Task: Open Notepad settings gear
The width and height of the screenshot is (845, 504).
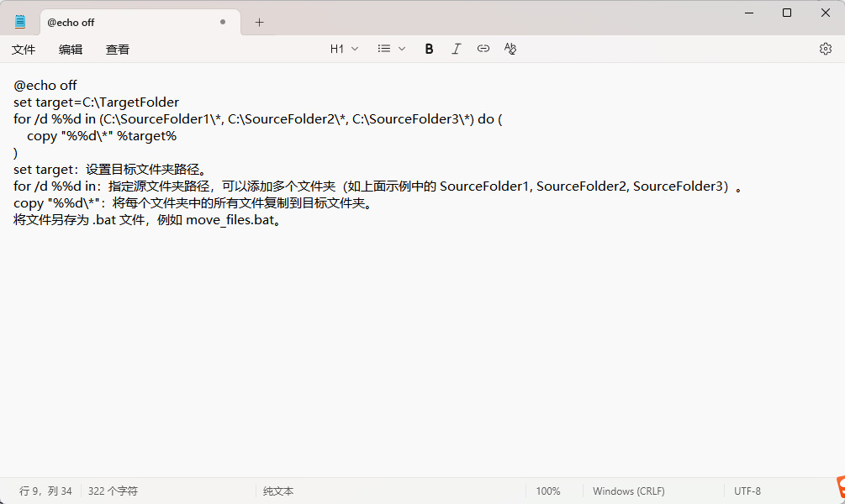Action: (825, 49)
